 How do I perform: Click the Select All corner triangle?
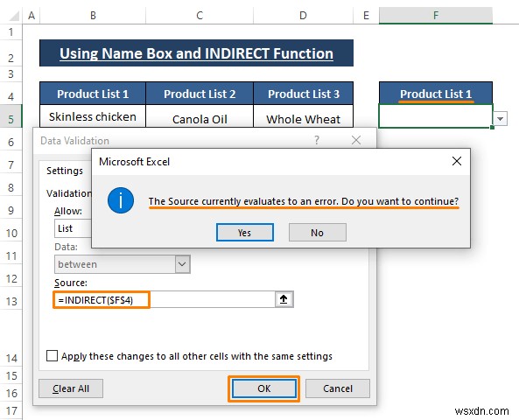pyautogui.click(x=13, y=16)
